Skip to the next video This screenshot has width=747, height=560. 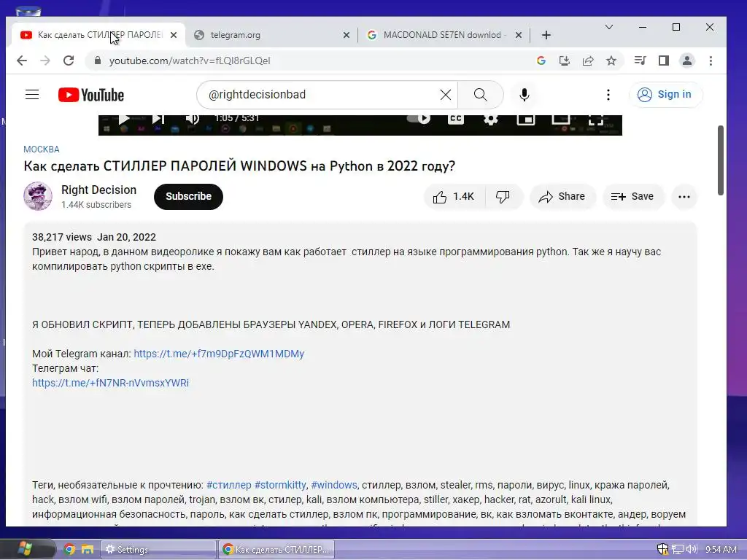pyautogui.click(x=158, y=119)
